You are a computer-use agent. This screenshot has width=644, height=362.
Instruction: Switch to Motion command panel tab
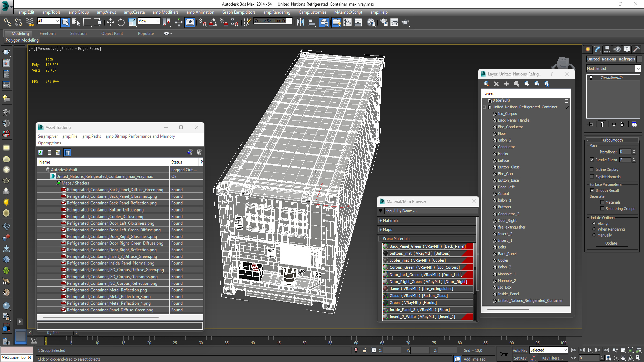coord(618,49)
